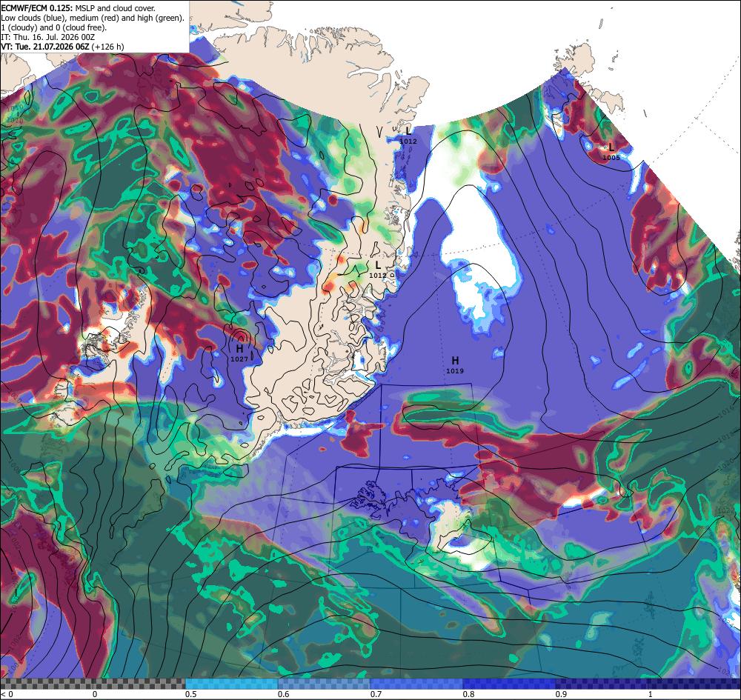Select the init time 'IT: Thu. 16. Jul. 2026 00Z'
Image resolution: width=741 pixels, height=700 pixels.
(x=47, y=37)
